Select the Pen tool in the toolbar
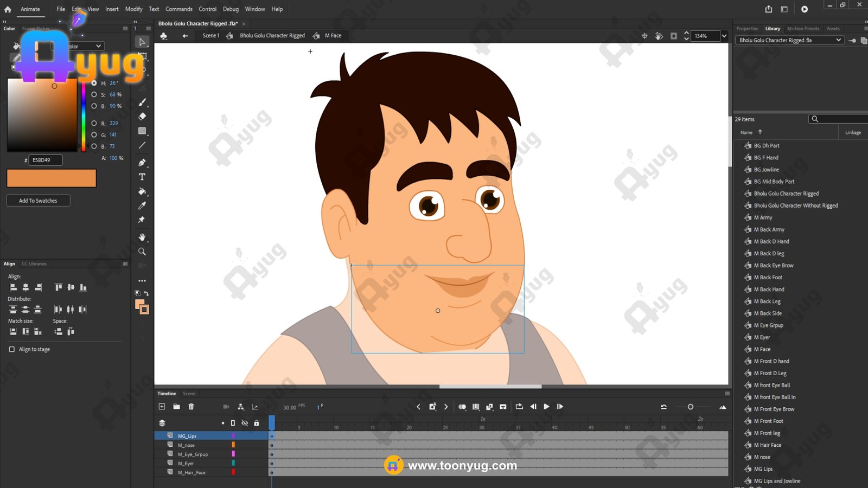868x488 pixels. 142,162
